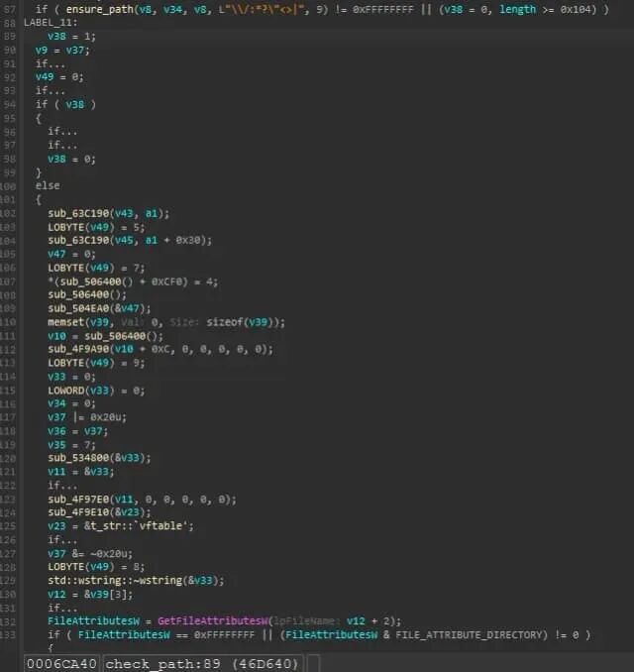Click the v33 = 0 statement on line 114
Image resolution: width=634 pixels, height=672 pixels.
pyautogui.click(x=71, y=377)
